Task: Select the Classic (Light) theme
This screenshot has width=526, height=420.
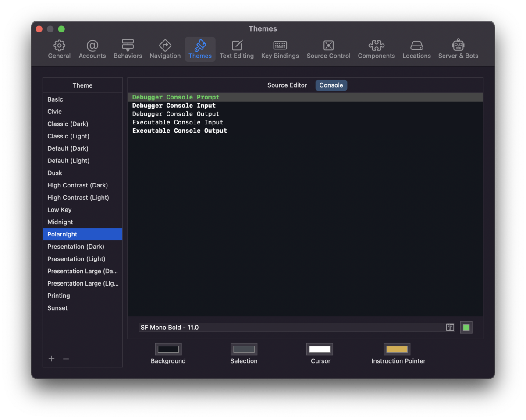Action: click(x=82, y=136)
